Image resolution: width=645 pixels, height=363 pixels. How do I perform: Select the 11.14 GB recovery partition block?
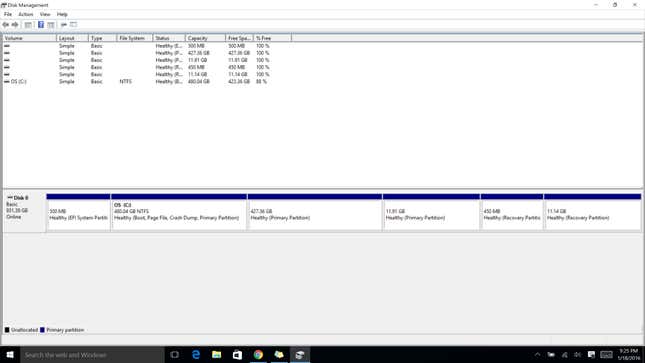(x=592, y=212)
